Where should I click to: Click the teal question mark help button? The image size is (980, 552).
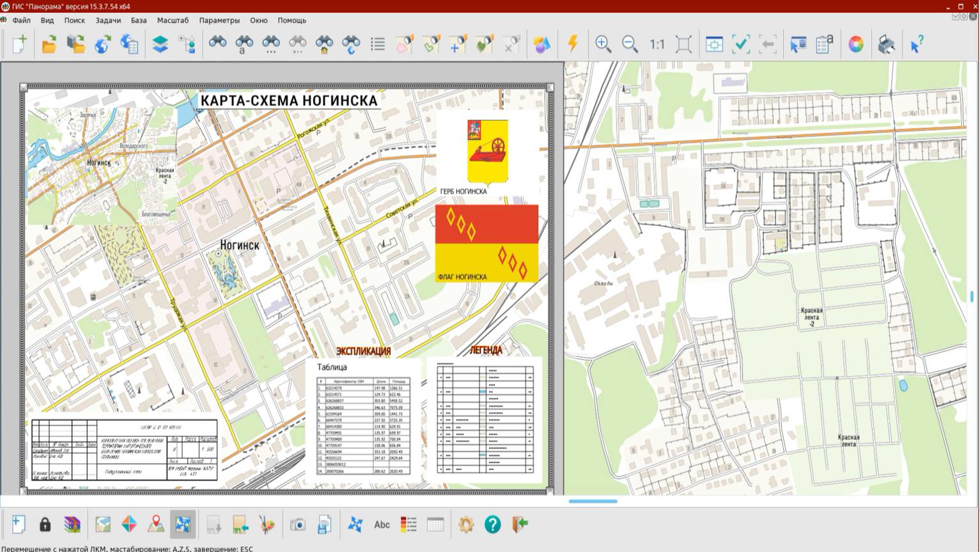pos(492,524)
